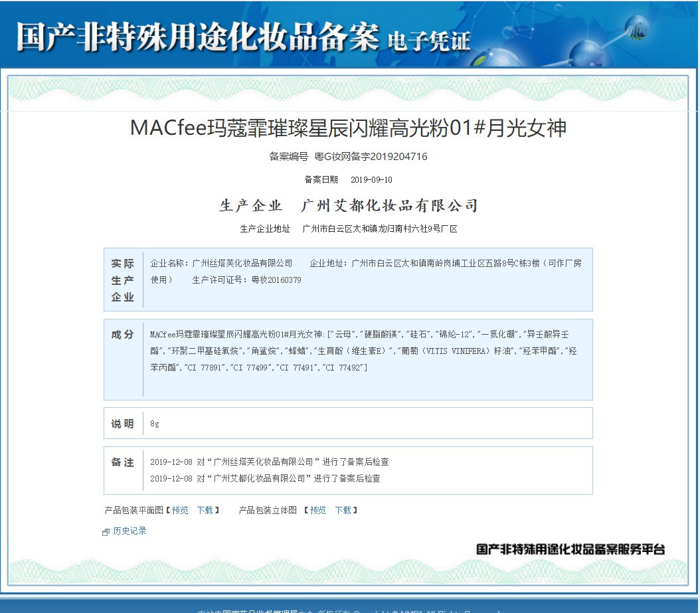The width and height of the screenshot is (700, 613).
Task: Click the 电子凭证 text in the banner
Action: click(x=428, y=41)
